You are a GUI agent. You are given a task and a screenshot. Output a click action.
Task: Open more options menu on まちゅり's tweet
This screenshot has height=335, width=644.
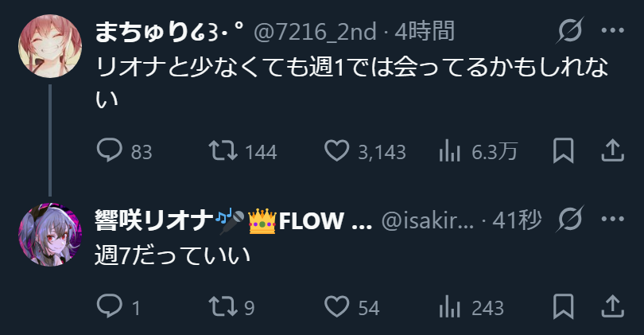point(613,30)
